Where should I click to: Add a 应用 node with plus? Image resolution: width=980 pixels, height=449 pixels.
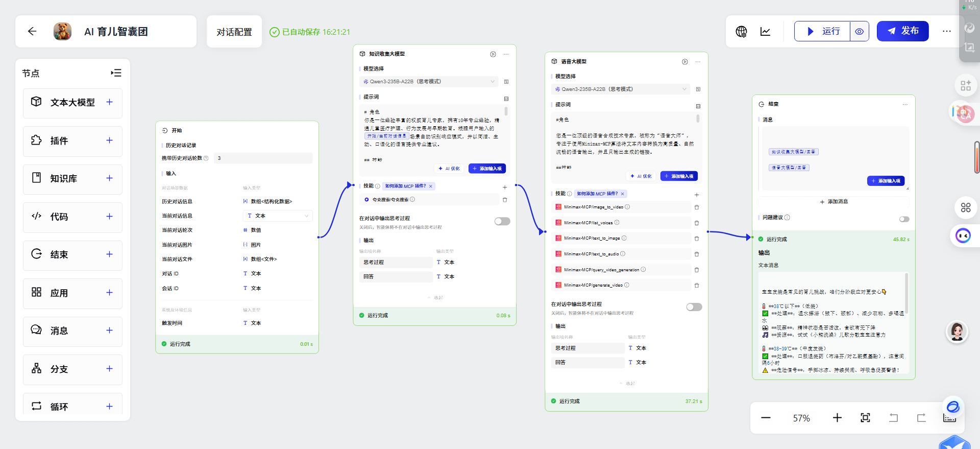click(109, 293)
